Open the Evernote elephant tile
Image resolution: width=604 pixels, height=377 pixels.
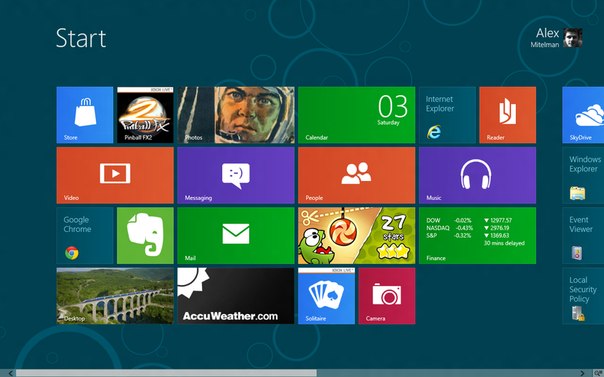145,236
